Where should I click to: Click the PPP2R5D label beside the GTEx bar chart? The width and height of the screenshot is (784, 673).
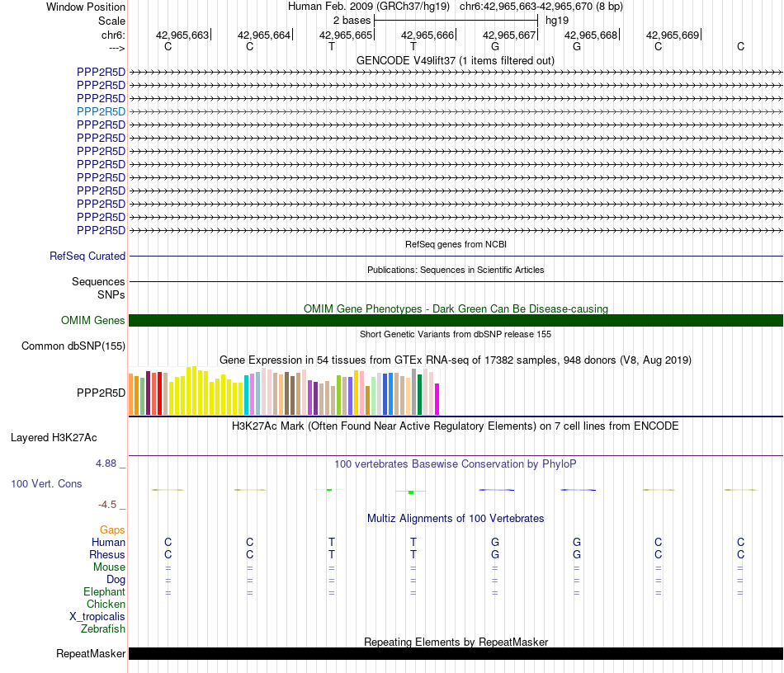click(101, 393)
